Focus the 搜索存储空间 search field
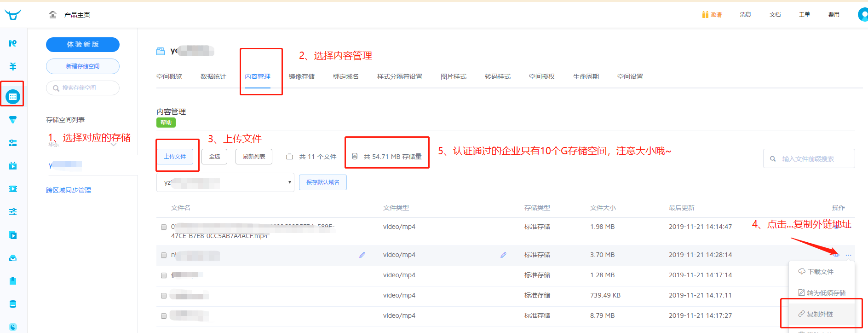The width and height of the screenshot is (868, 333). coord(83,88)
